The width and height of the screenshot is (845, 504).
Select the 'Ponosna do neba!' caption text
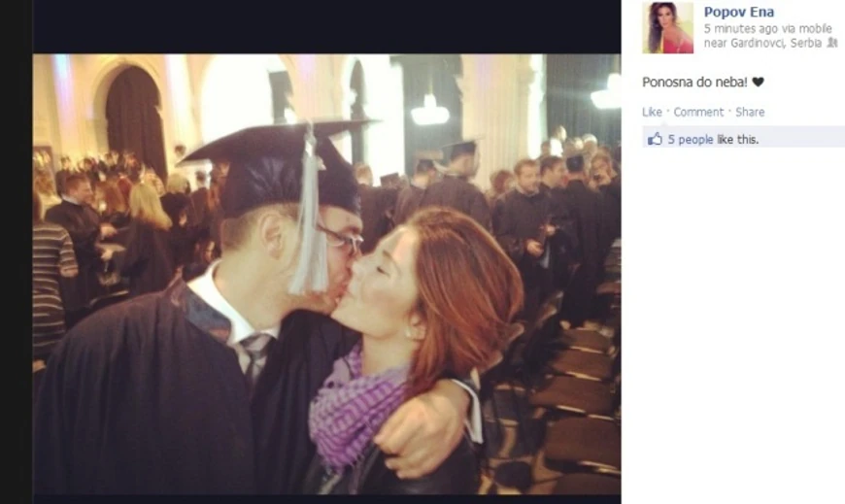pos(694,82)
